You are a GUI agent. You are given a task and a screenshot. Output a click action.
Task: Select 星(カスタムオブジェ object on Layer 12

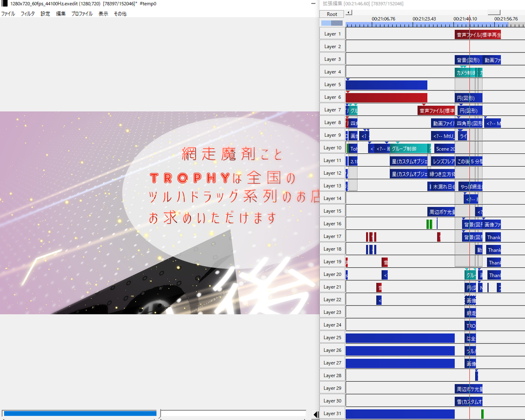pos(409,174)
